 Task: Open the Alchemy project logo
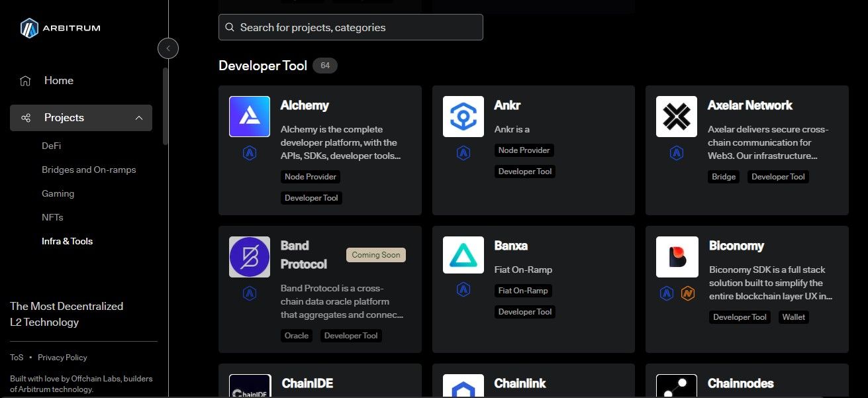tap(250, 117)
